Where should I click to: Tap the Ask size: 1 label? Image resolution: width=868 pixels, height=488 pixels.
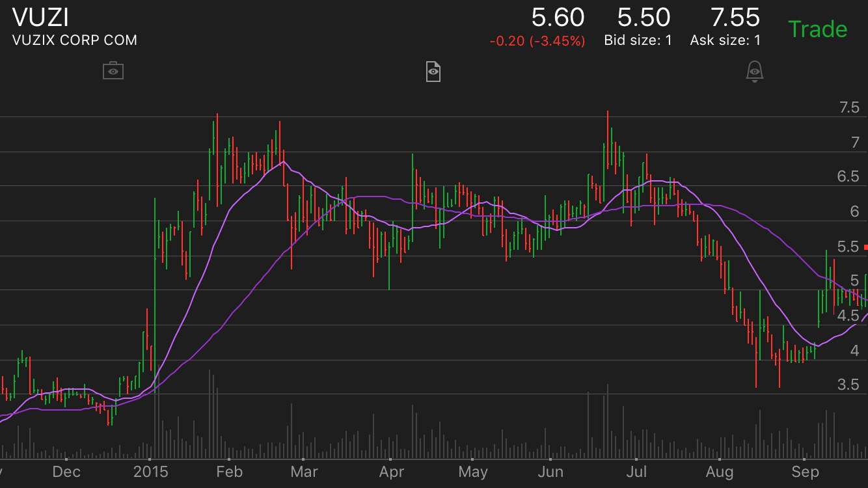click(x=725, y=40)
